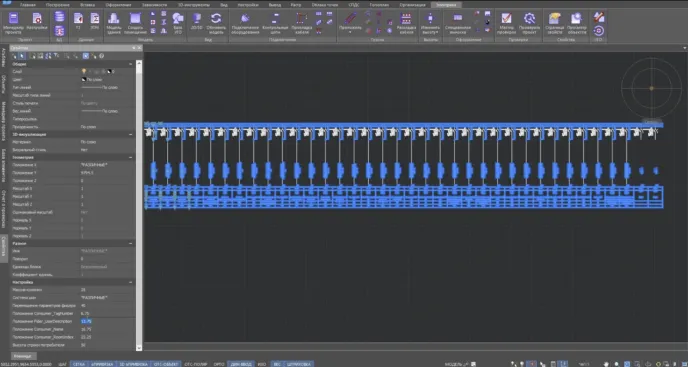The image size is (688, 367).
Task: Switch to the Главная ribbon tab
Action: click(28, 5)
